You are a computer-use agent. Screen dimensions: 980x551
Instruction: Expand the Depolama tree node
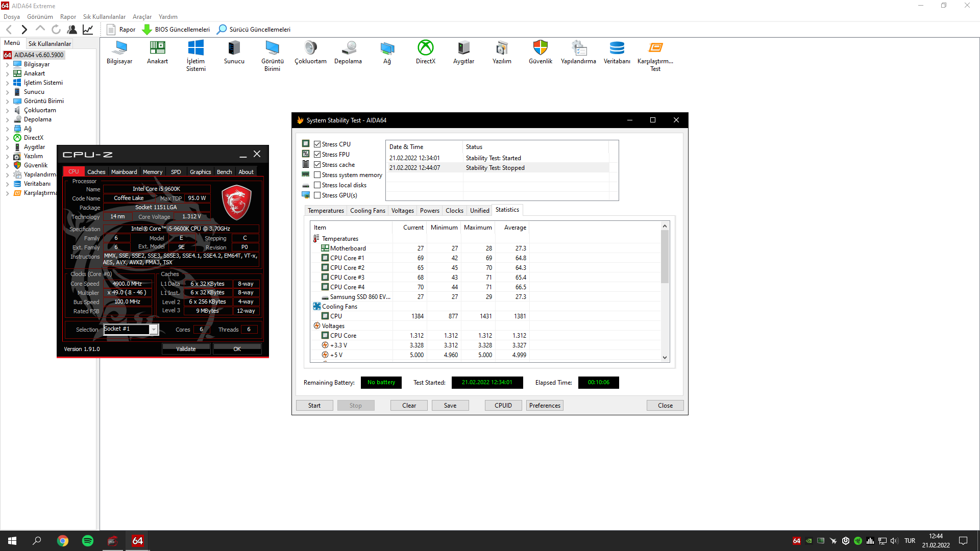(7, 120)
